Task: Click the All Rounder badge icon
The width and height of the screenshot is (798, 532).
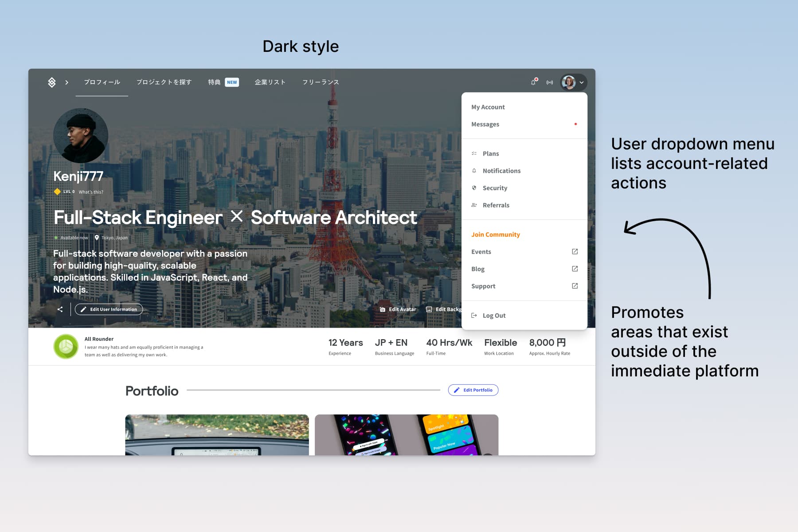Action: (66, 346)
